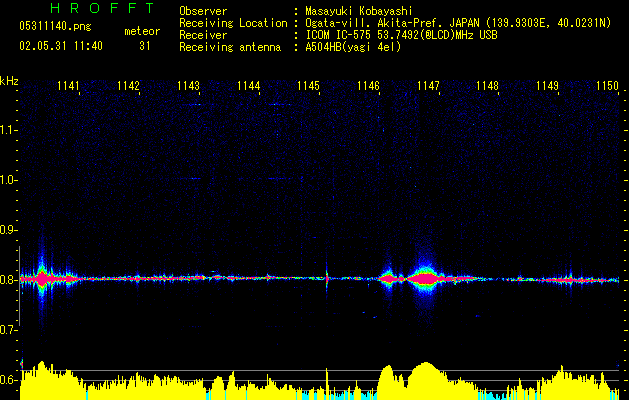Click the 0.7 kHz frequency label
Image resolution: width=629 pixels, height=400 pixels.
point(7,330)
